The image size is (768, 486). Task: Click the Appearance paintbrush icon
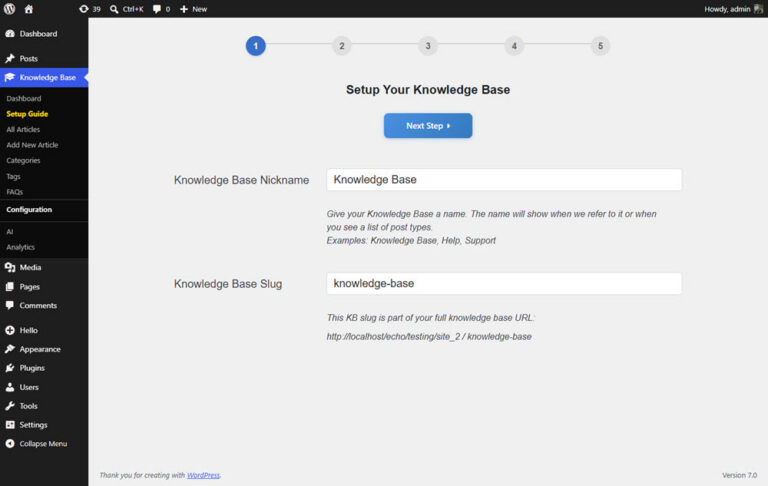(x=10, y=349)
